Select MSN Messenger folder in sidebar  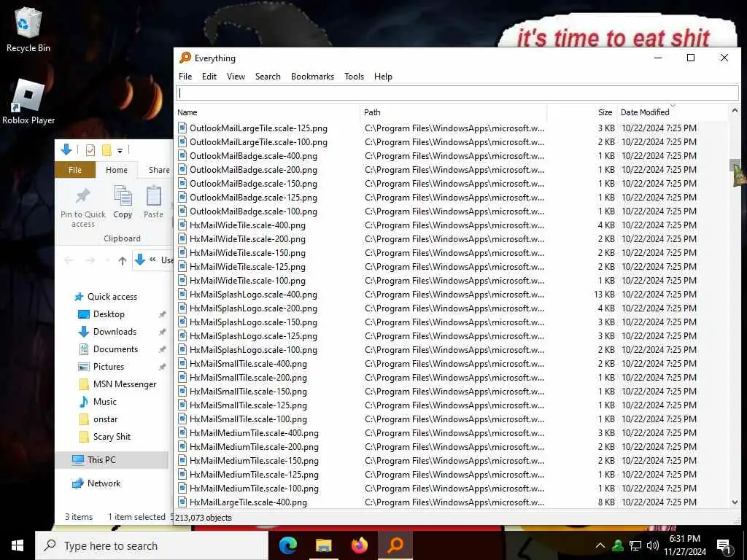[x=124, y=384]
